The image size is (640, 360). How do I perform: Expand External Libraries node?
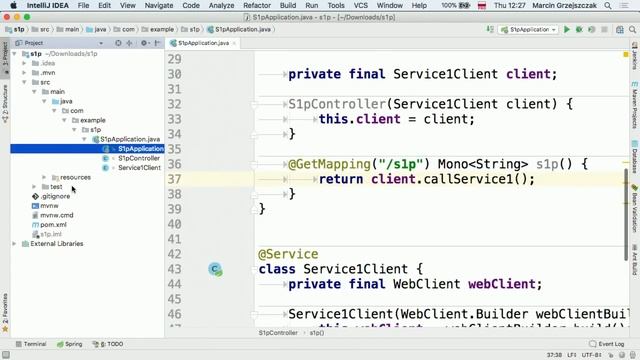coord(14,244)
